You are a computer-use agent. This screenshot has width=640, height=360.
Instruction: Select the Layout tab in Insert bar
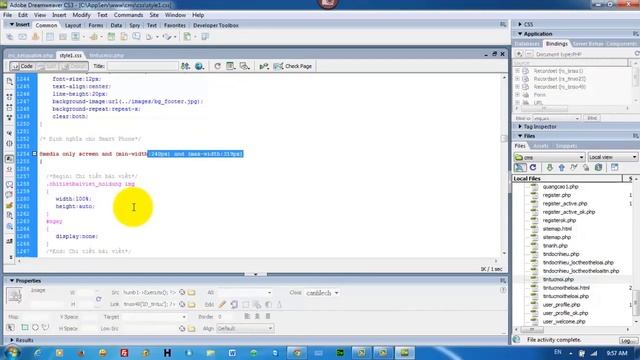point(73,25)
